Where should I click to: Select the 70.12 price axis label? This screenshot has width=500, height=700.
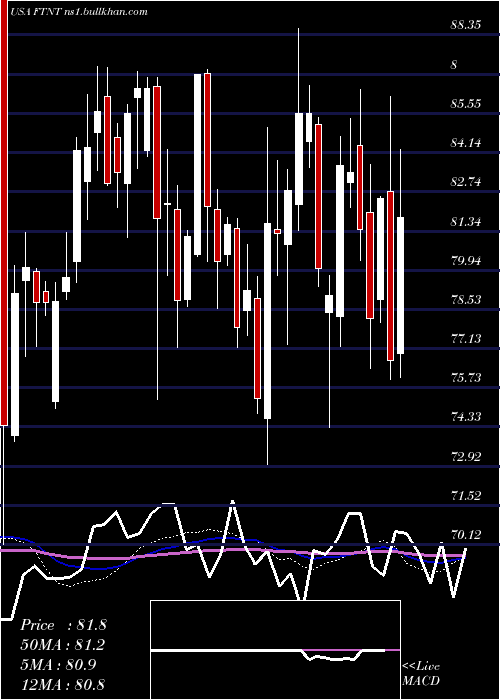[x=466, y=534]
